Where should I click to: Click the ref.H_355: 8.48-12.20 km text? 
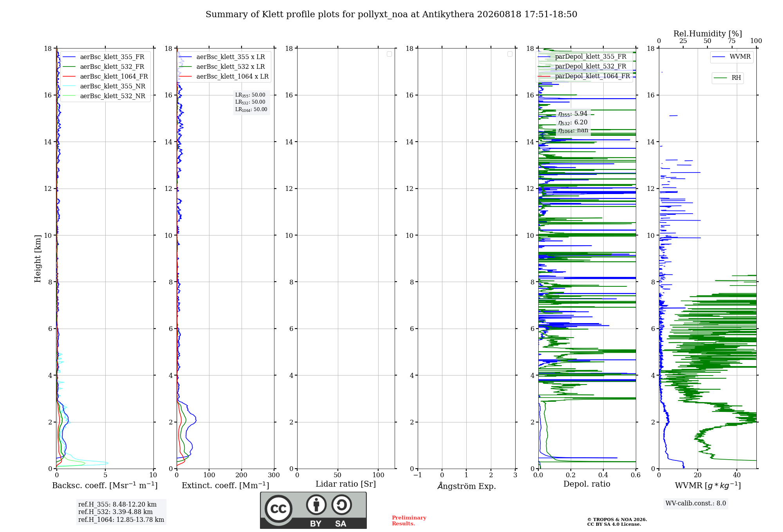pyautogui.click(x=117, y=505)
